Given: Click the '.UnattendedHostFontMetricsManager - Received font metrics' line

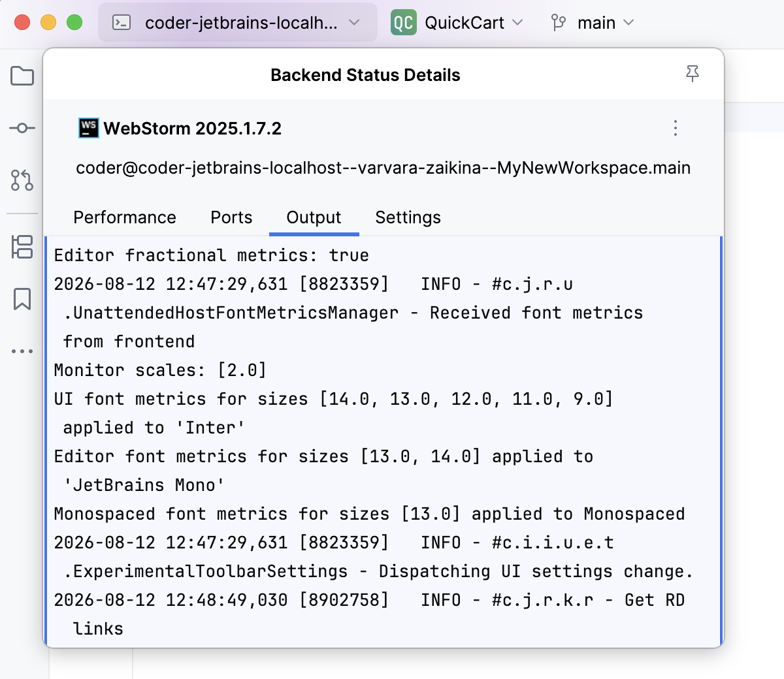Looking at the screenshot, I should pyautogui.click(x=353, y=313).
